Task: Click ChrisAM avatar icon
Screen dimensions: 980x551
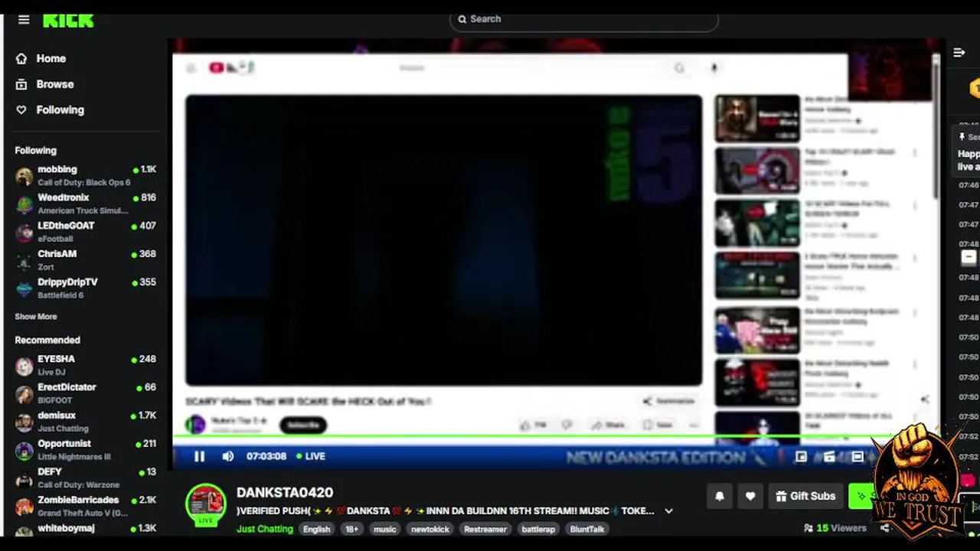Action: [x=24, y=262]
